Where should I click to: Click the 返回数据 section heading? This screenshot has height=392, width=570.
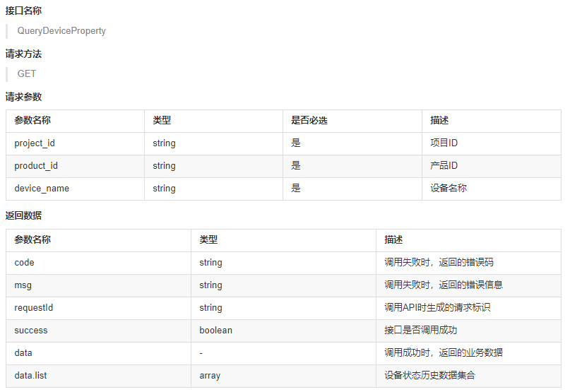pyautogui.click(x=23, y=215)
